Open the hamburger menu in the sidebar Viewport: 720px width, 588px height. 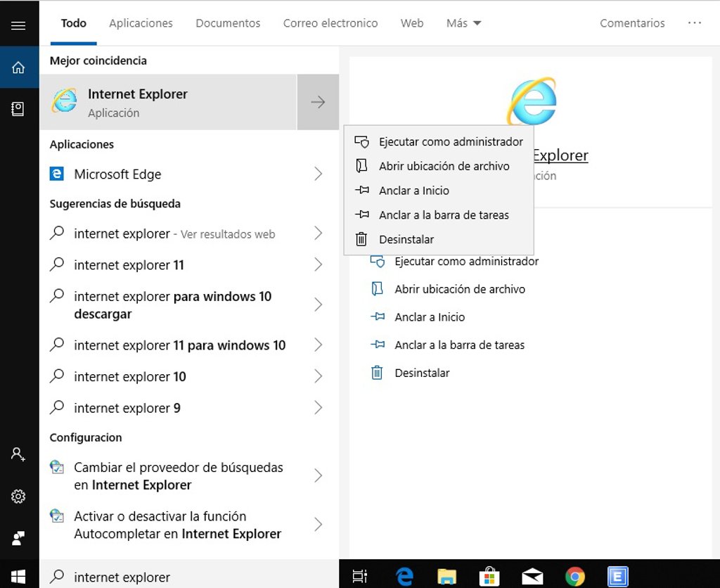(18, 25)
